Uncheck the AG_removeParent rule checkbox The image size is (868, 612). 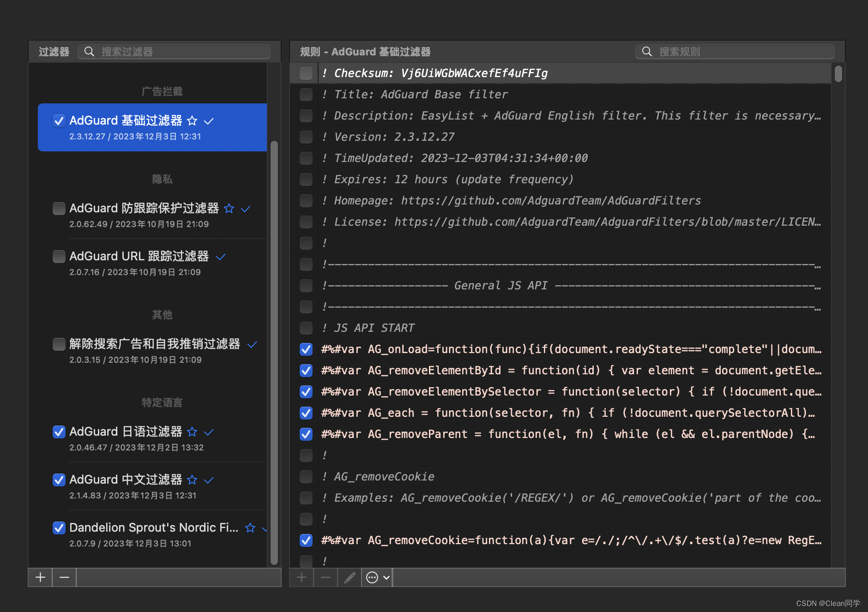[306, 434]
